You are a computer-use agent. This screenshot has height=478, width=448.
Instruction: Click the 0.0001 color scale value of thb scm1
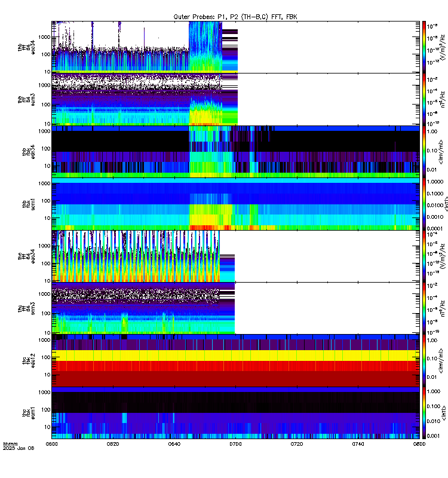tap(435, 228)
